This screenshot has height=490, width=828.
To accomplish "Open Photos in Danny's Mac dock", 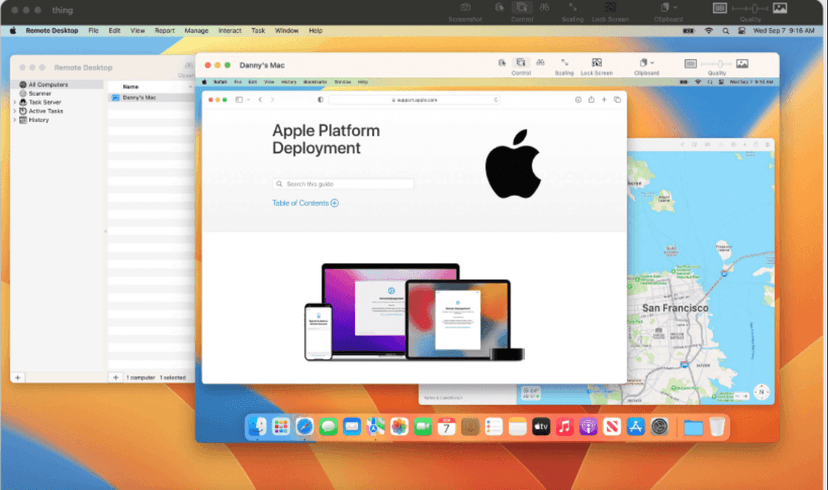I will pos(399,427).
